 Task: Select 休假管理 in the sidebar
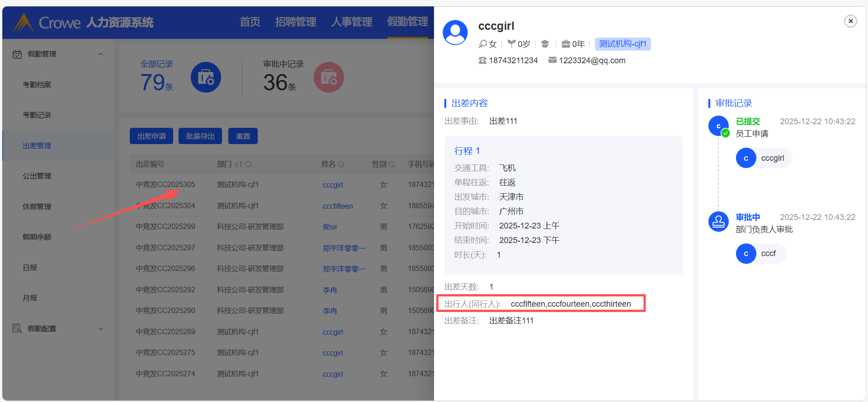click(x=37, y=206)
